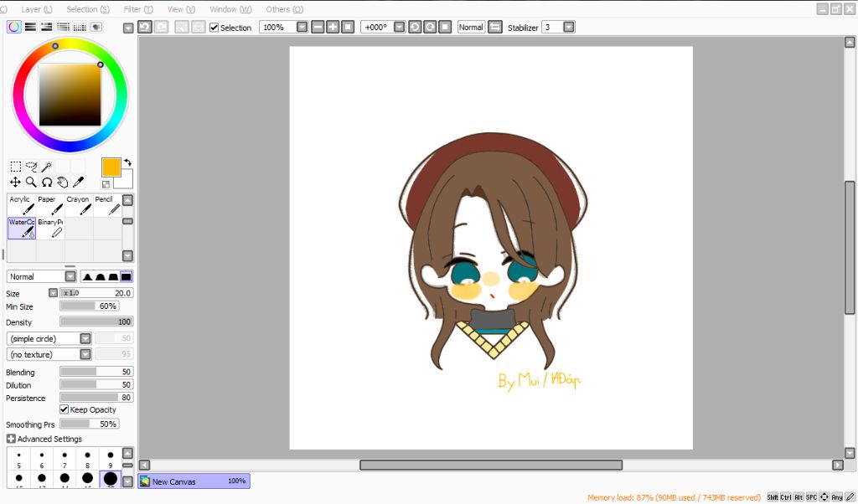
Task: Click the transparent color toggle icon
Action: coord(106,184)
